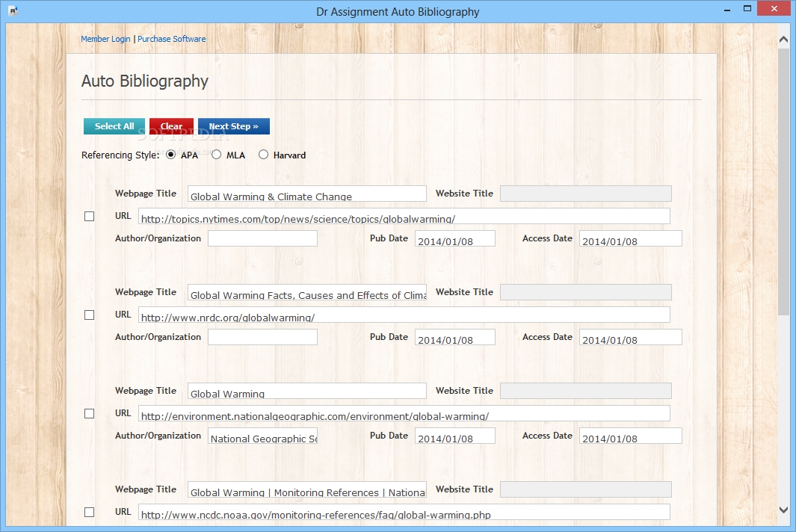Minimize the Dr Assignment window
The height and width of the screenshot is (532, 796).
[x=727, y=9]
